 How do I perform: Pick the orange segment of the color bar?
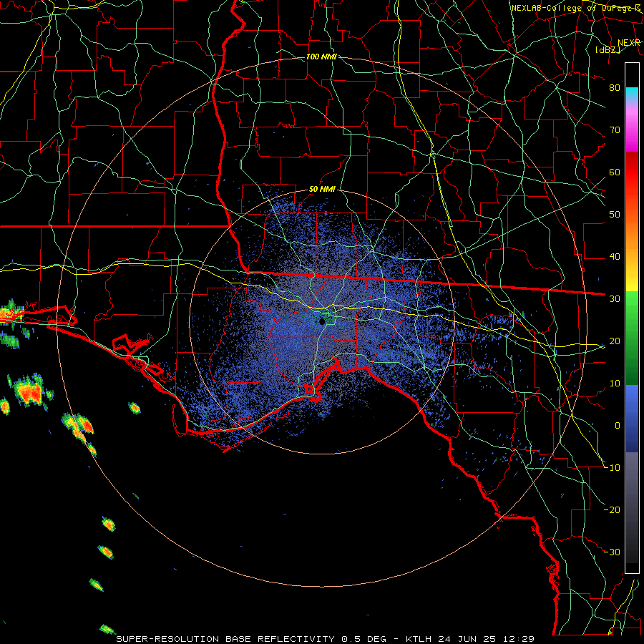coord(632,234)
